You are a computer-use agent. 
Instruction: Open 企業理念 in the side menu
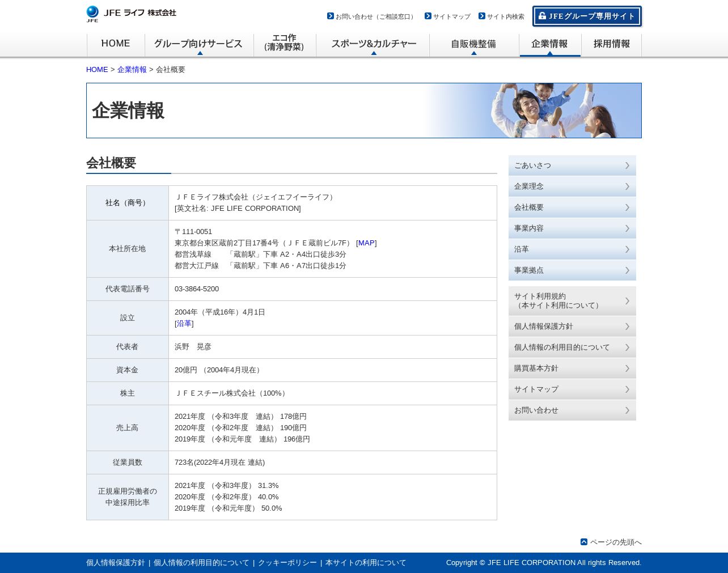pyautogui.click(x=572, y=186)
